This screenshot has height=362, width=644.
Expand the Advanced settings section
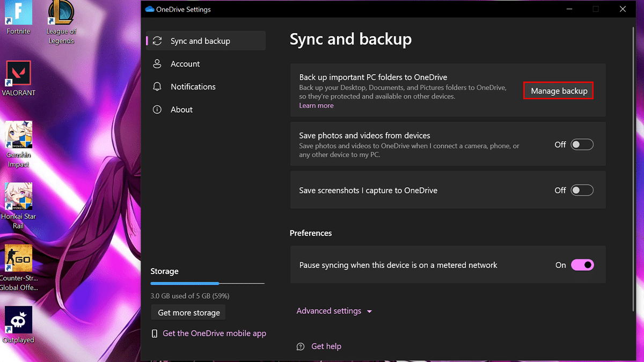[x=334, y=311]
